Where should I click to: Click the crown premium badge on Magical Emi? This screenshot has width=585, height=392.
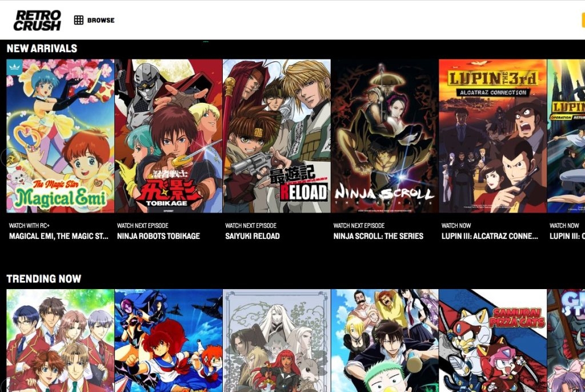coord(14,67)
